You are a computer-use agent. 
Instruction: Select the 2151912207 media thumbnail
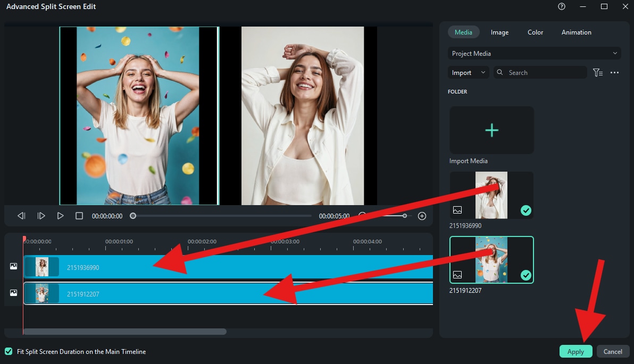[491, 260]
